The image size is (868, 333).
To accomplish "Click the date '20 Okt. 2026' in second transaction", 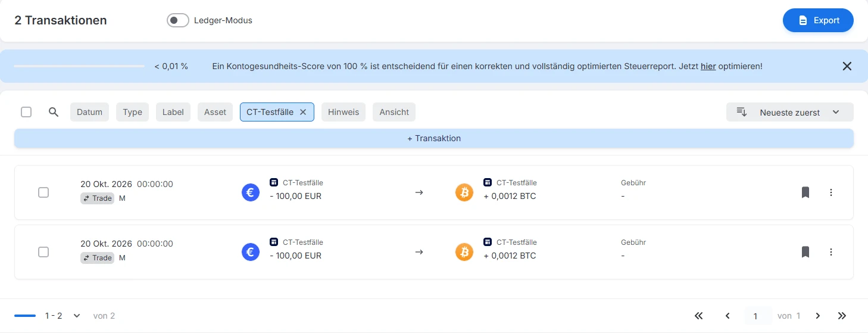I will 106,244.
